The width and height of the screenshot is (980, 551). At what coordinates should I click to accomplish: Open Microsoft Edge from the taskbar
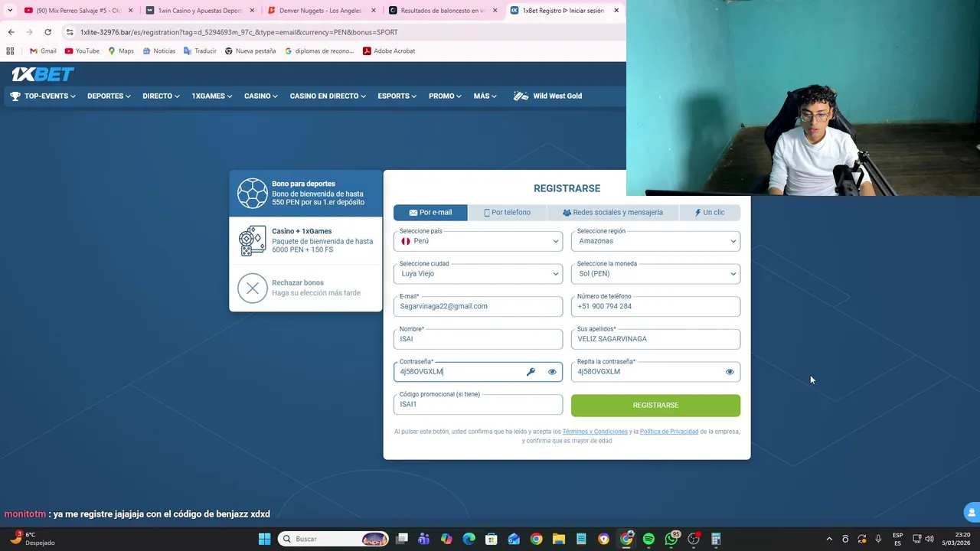tap(469, 539)
